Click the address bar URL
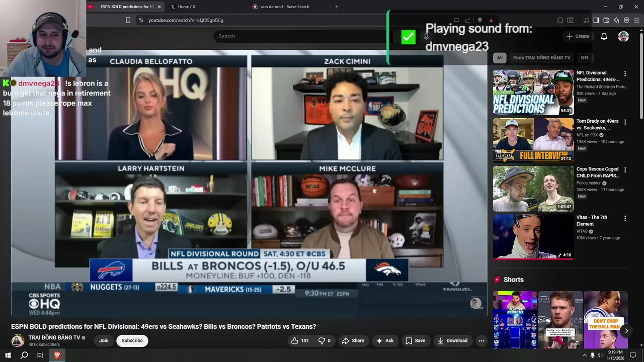Image resolution: width=644 pixels, height=362 pixels. [186, 20]
